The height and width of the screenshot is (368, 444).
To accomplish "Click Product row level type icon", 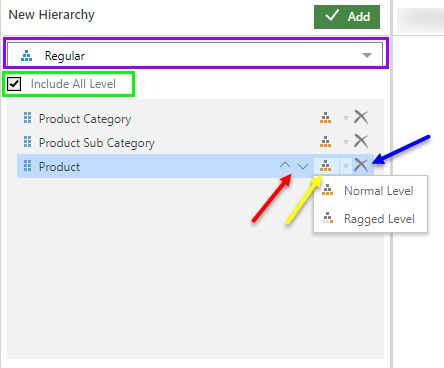I will pyautogui.click(x=326, y=166).
